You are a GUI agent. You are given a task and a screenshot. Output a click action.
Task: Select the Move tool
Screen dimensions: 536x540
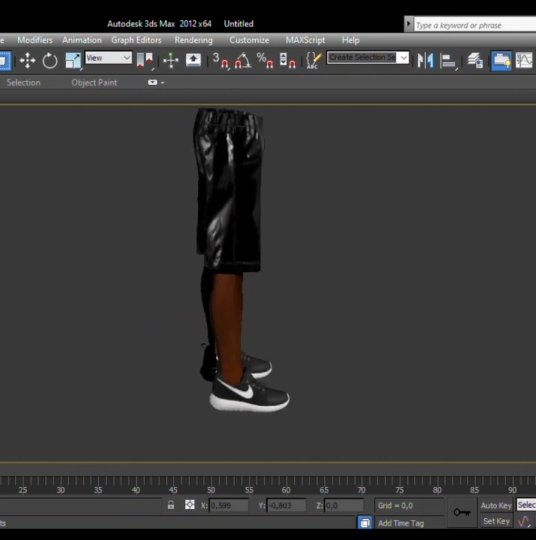coord(27,61)
